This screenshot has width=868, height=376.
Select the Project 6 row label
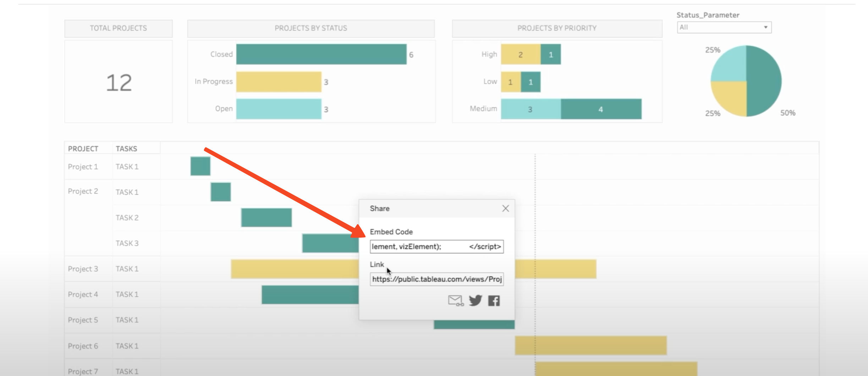point(83,345)
